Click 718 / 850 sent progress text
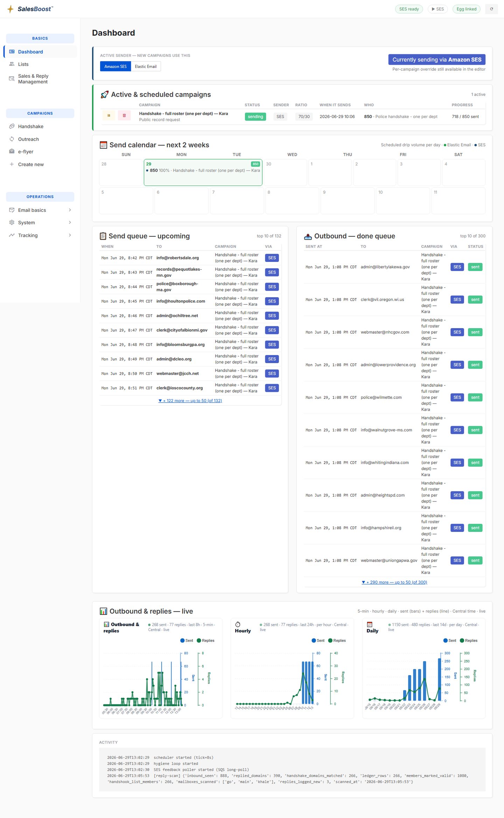This screenshot has width=504, height=818. pos(465,117)
